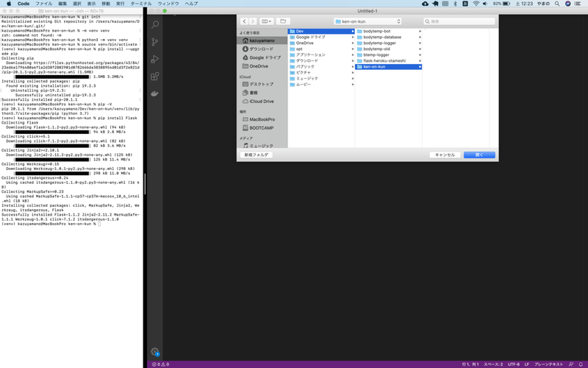Open notifications bell in status bar
The width and height of the screenshot is (588, 368).
click(x=581, y=364)
